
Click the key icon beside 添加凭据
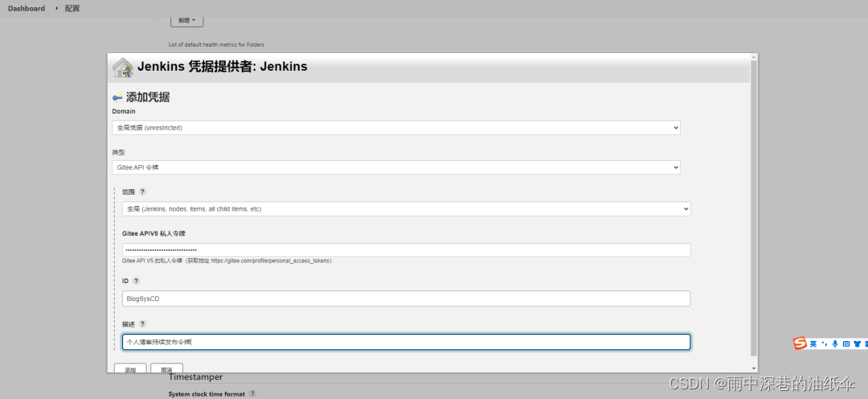(x=117, y=97)
